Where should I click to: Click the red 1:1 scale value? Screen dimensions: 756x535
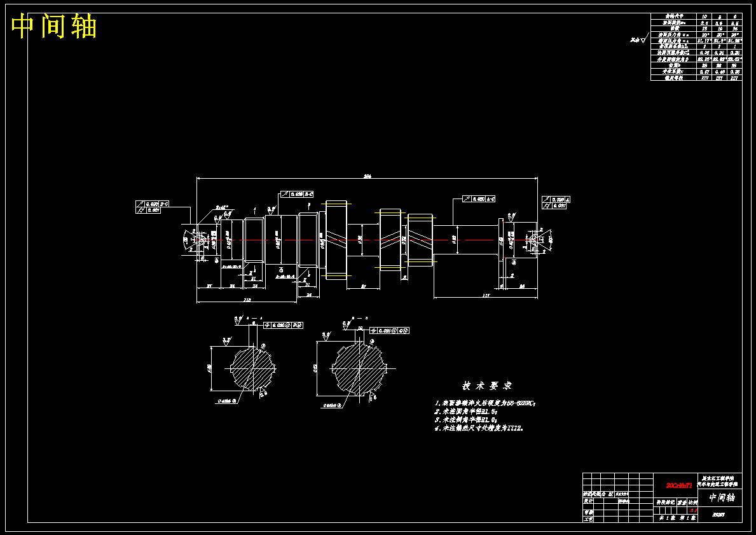pyautogui.click(x=693, y=510)
